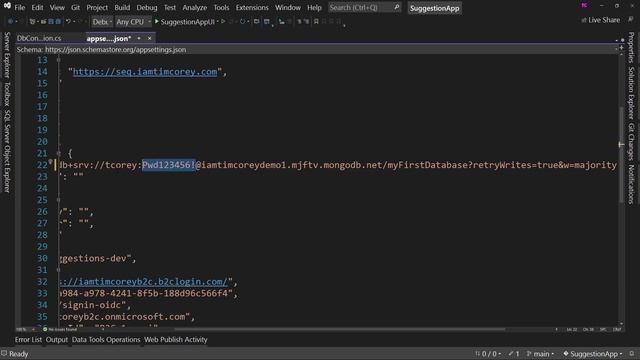Screen dimensions: 640x360
Task: Open the SuggestionApp repository dropdown
Action: (593, 354)
